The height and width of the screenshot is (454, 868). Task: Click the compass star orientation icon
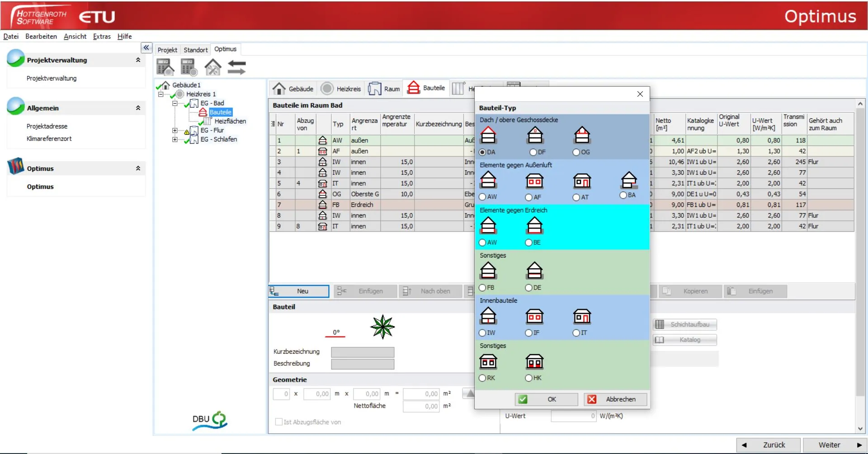(x=382, y=327)
